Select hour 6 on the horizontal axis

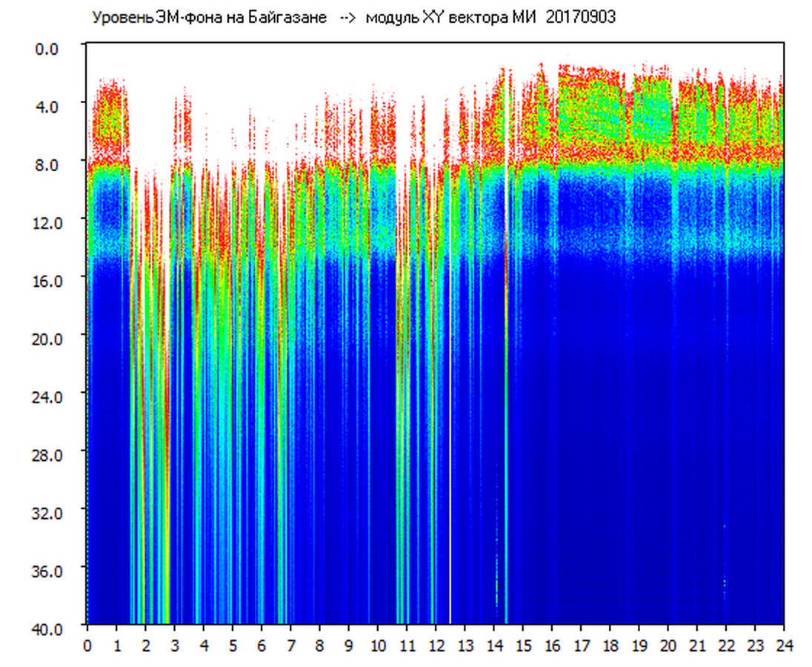click(x=262, y=646)
